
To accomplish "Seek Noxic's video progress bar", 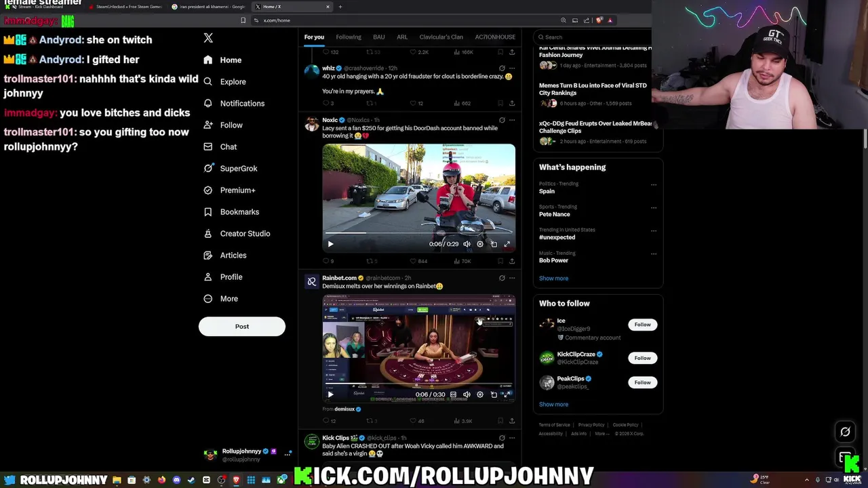I will tap(418, 232).
